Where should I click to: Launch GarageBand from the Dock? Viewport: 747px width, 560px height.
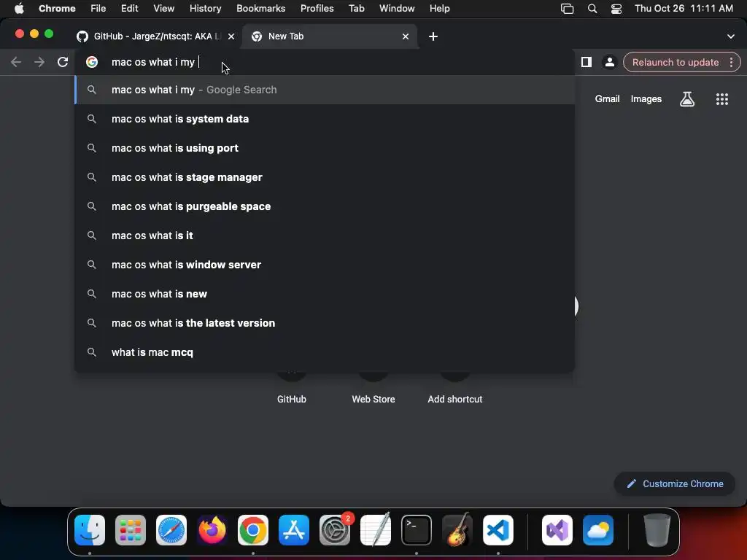(x=457, y=530)
